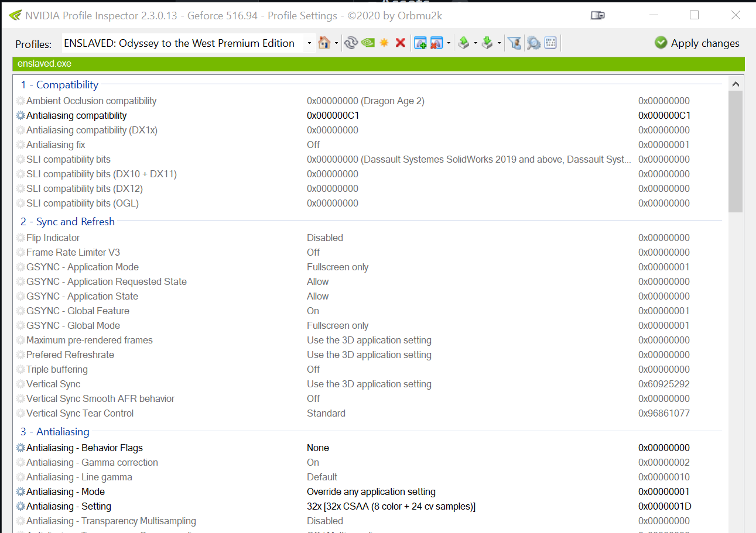
Task: Open the dropdown arrow next to home icon
Action: [336, 43]
